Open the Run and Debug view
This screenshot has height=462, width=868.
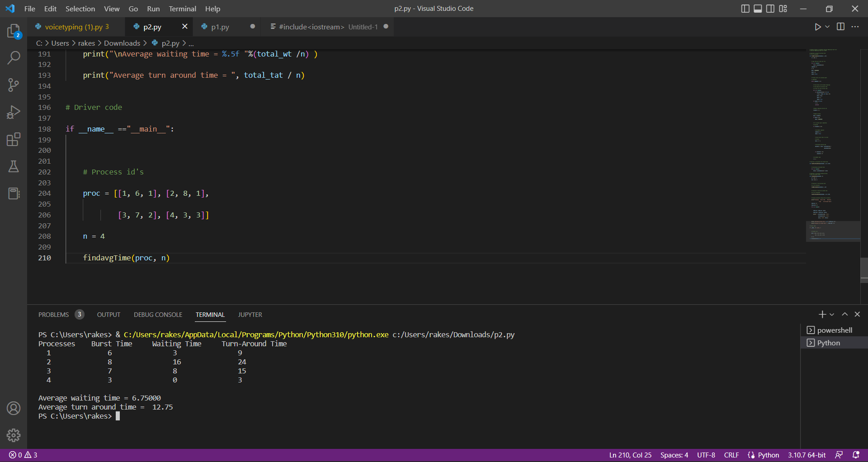[x=14, y=112]
